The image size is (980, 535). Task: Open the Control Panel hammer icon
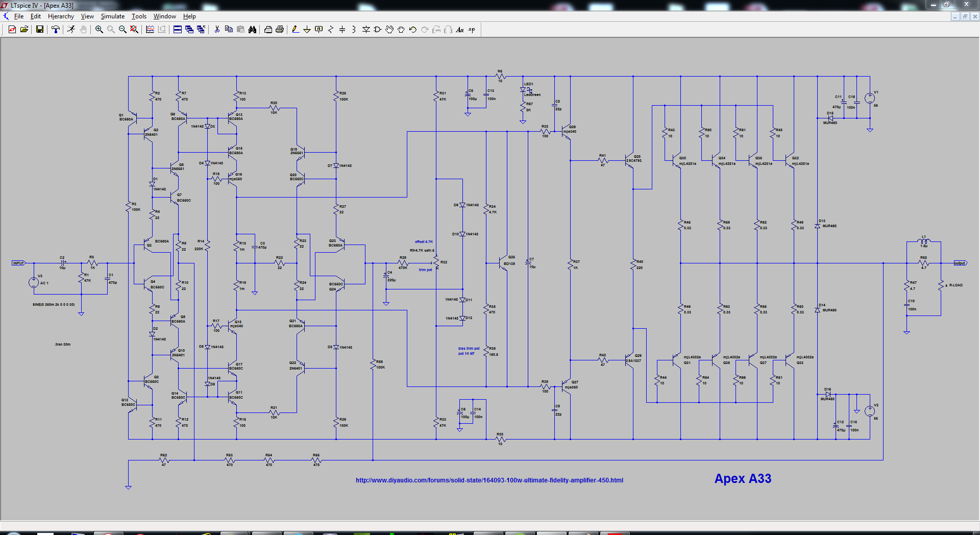coord(56,30)
